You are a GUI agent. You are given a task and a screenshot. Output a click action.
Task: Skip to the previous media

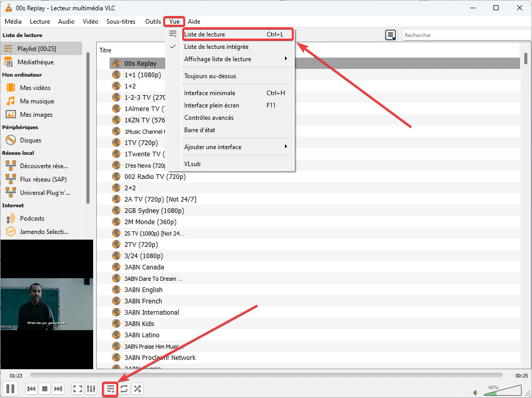click(31, 389)
